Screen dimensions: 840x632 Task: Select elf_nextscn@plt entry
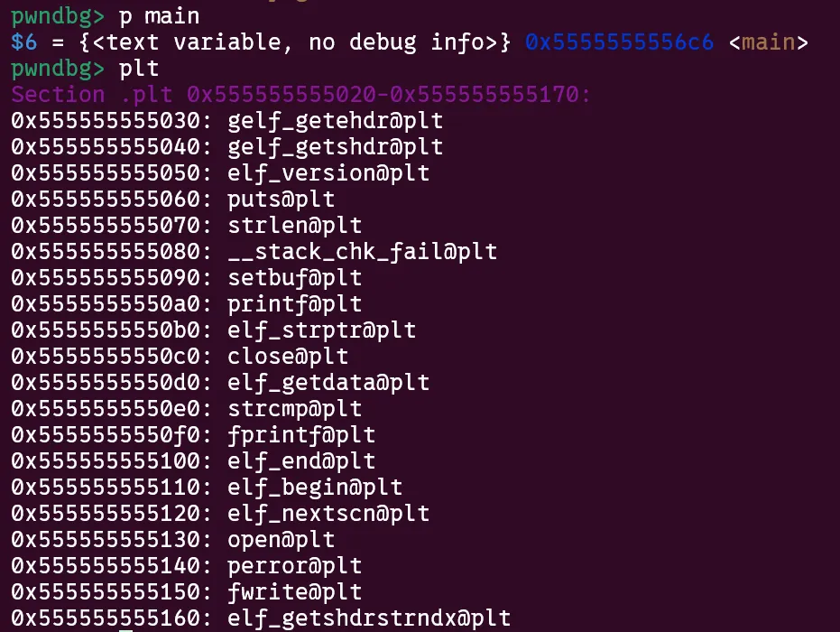328,514
